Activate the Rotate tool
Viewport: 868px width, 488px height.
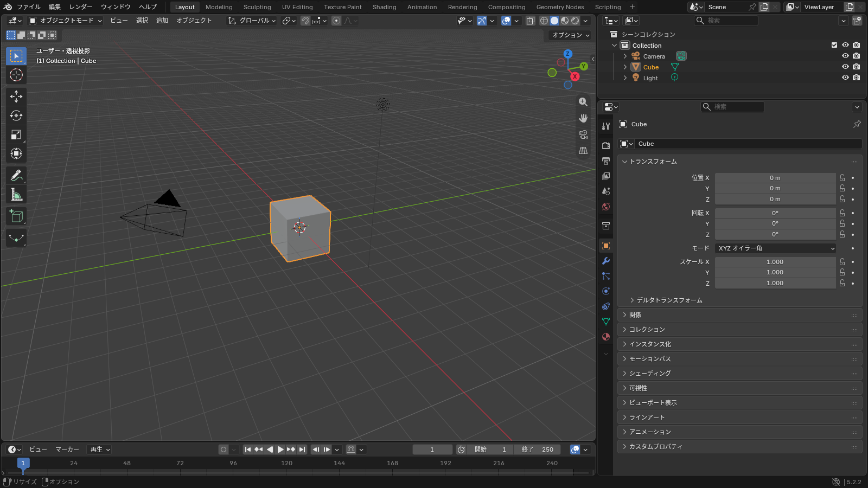click(x=16, y=115)
